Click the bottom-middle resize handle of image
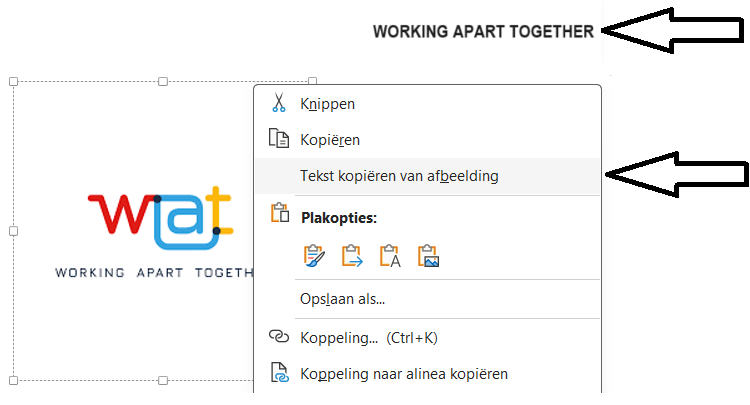 click(x=163, y=380)
